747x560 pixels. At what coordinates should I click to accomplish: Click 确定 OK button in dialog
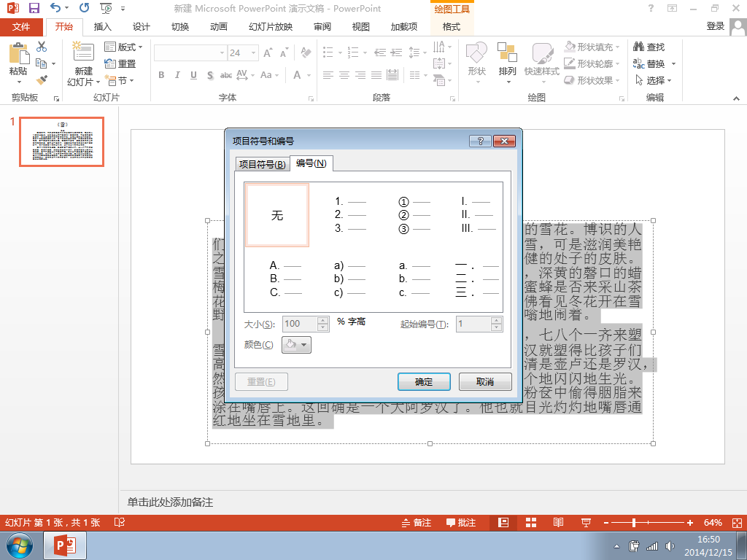(x=424, y=381)
